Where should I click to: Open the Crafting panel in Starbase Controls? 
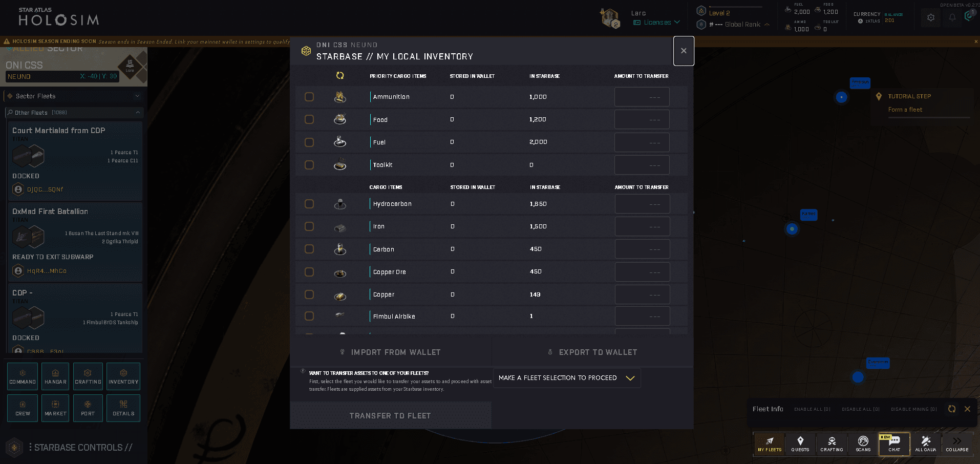click(88, 376)
